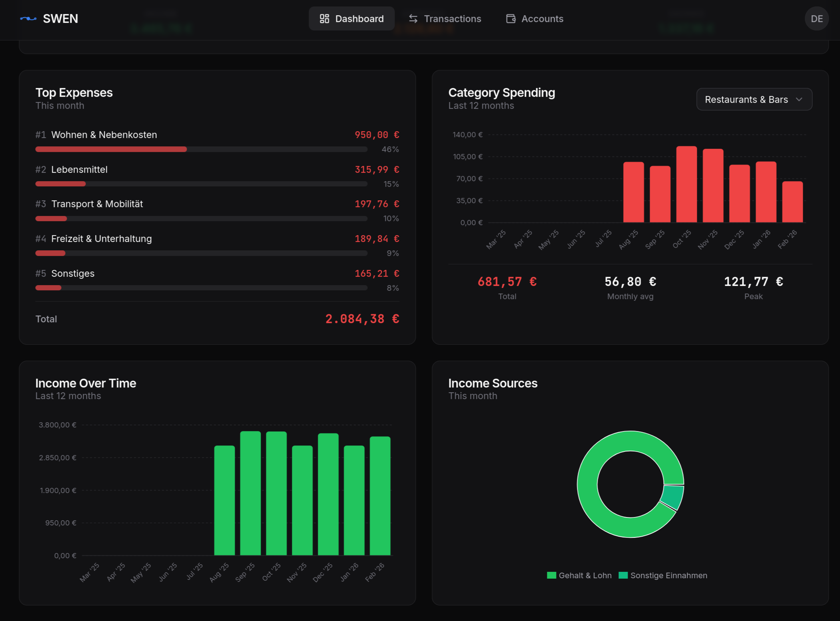Select the #5 Sonstiges expense row
840x621 pixels.
[x=73, y=273]
